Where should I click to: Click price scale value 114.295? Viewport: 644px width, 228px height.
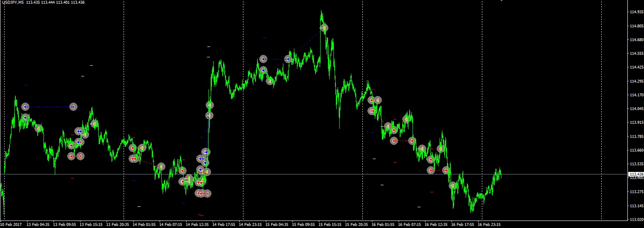click(x=636, y=81)
